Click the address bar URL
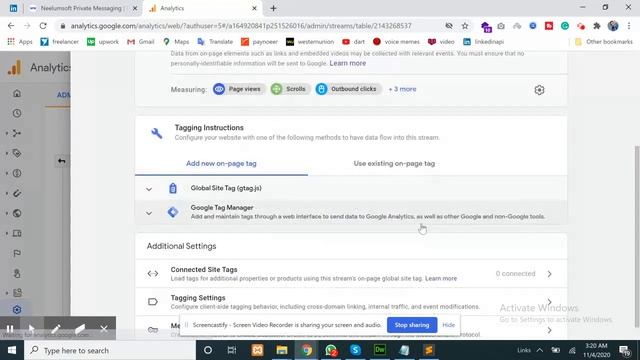Viewport: 640px width, 360px height. 241,26
